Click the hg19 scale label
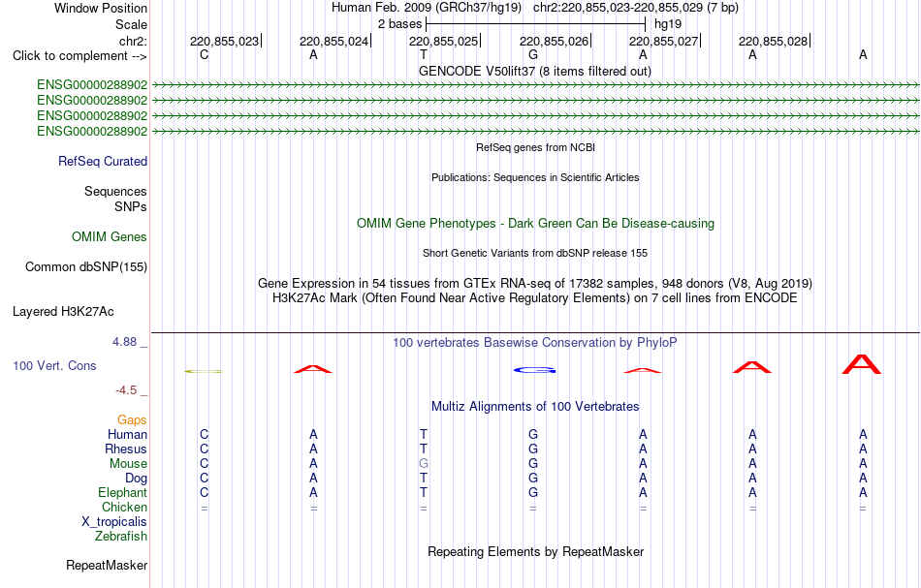 point(668,24)
